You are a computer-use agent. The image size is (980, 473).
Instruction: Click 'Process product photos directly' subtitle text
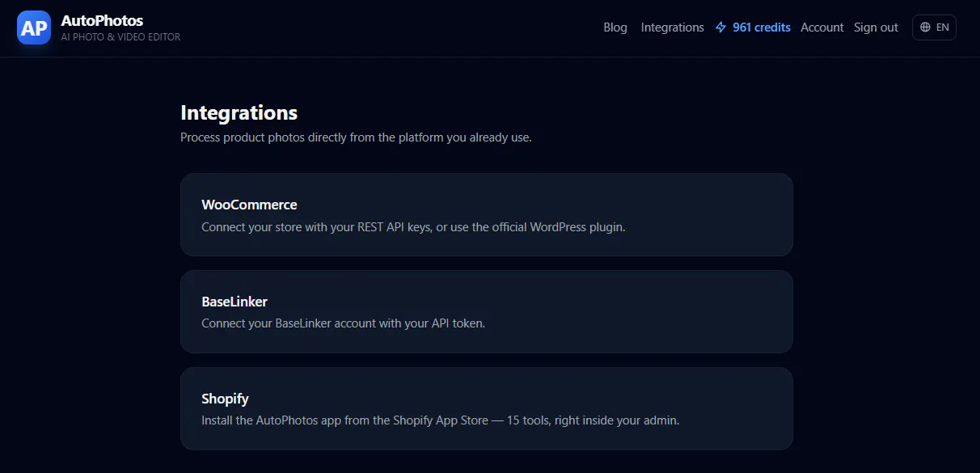click(x=356, y=137)
